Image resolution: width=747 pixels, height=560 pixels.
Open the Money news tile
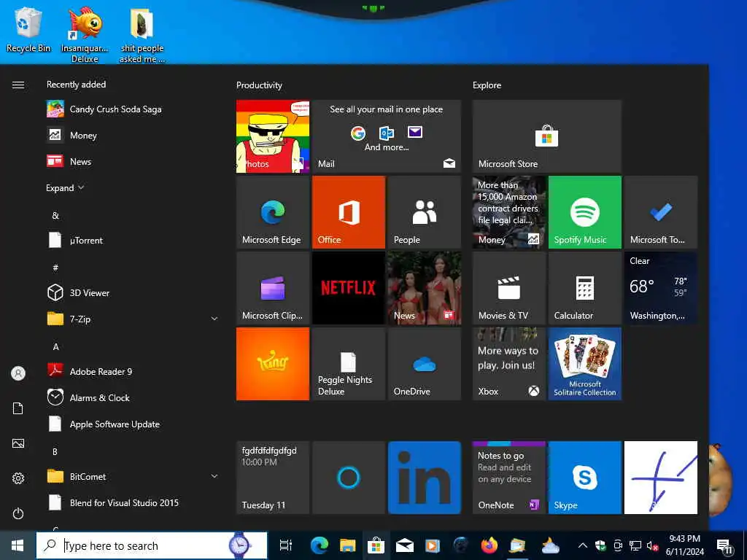coord(508,212)
